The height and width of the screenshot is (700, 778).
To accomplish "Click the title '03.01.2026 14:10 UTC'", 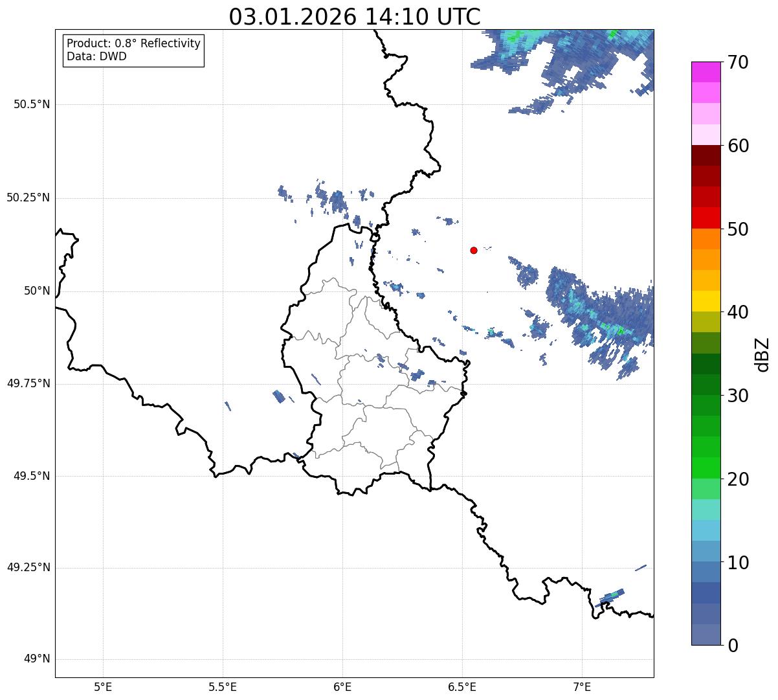I will [355, 17].
